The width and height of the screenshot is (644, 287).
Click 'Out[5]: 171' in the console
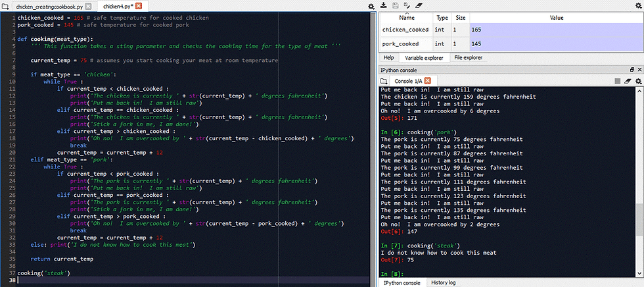[398, 118]
